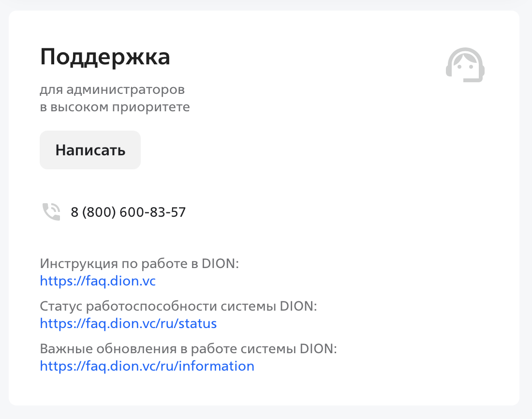
Task: Click the support phone number 8 (800) 600-83-57
Action: click(x=128, y=212)
